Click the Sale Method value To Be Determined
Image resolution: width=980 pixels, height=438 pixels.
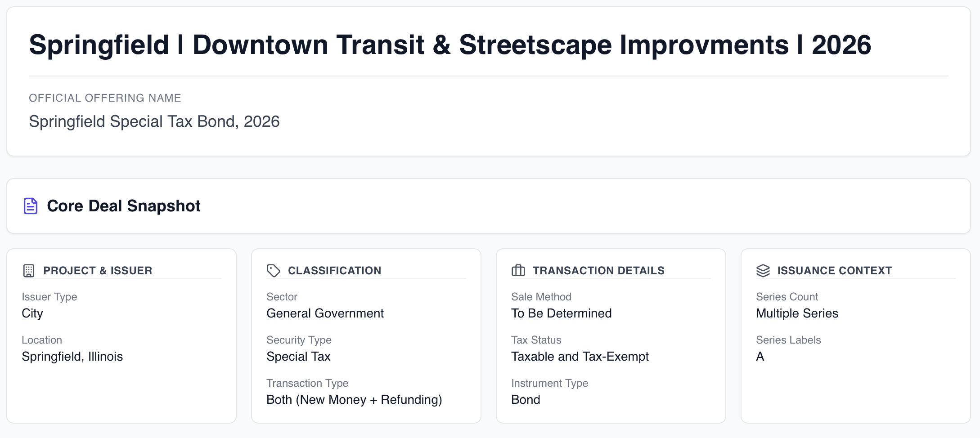pyautogui.click(x=561, y=313)
